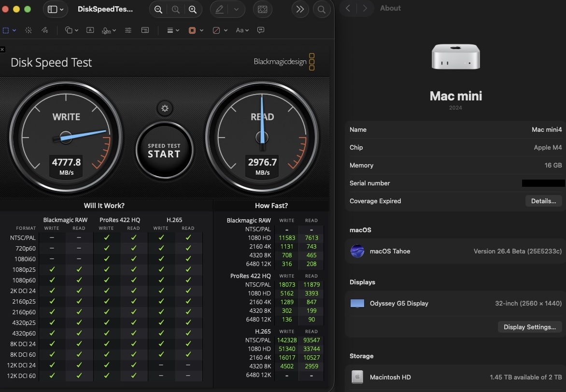Click the NTSC/PAL format row label

coord(23,238)
